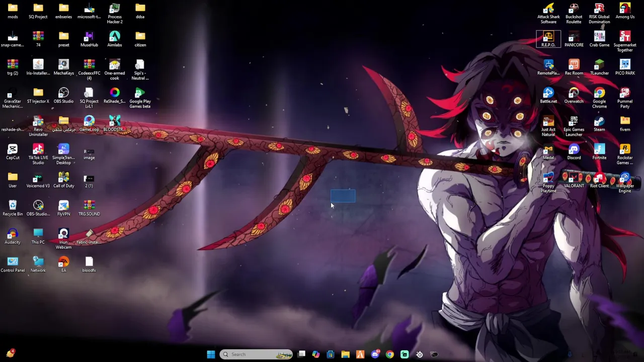The width and height of the screenshot is (644, 362).
Task: Open Chrome from the taskbar
Action: [389, 354]
